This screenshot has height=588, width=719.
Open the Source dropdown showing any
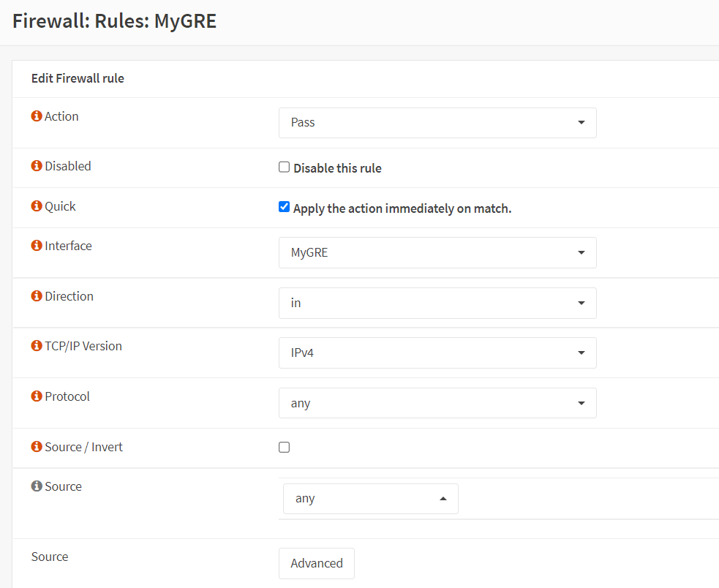point(371,499)
